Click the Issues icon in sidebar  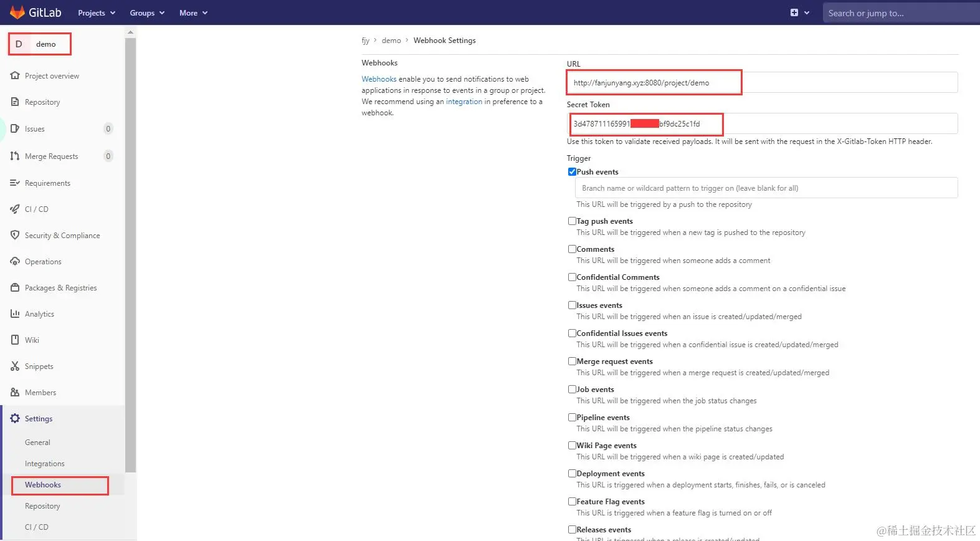tap(15, 128)
